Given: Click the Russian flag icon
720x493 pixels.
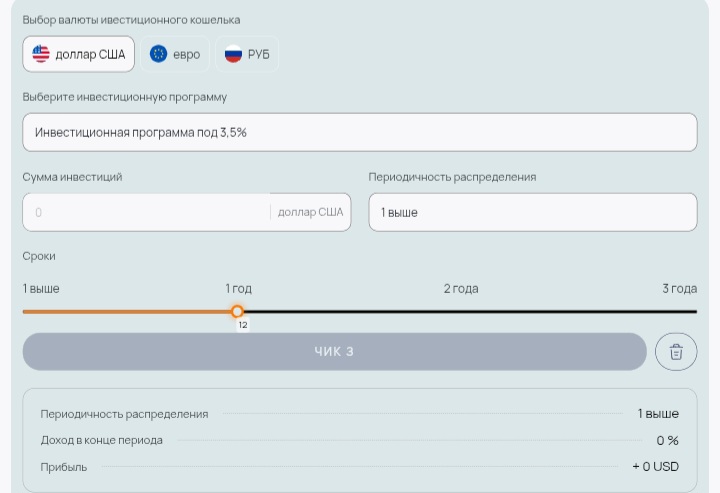Looking at the screenshot, I should (x=233, y=54).
